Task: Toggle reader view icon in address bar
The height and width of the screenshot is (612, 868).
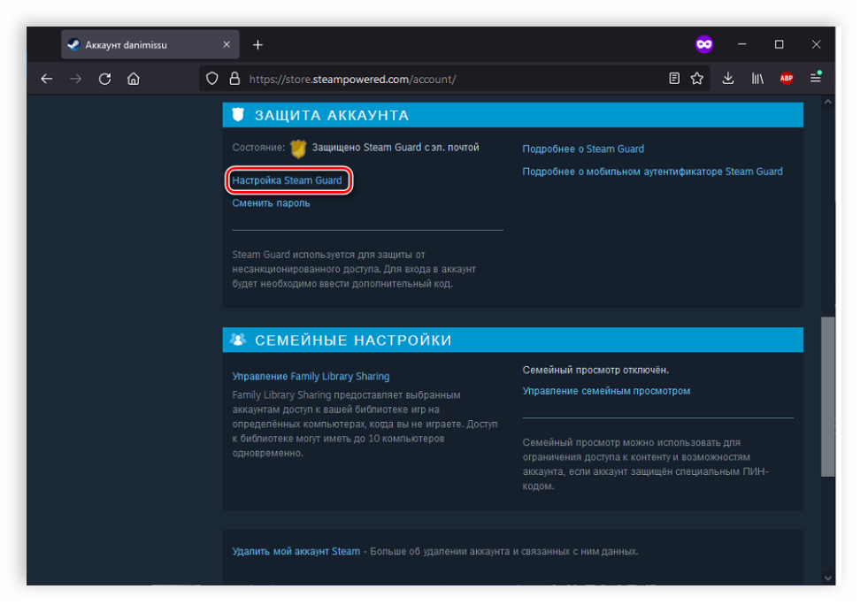Action: coord(673,79)
